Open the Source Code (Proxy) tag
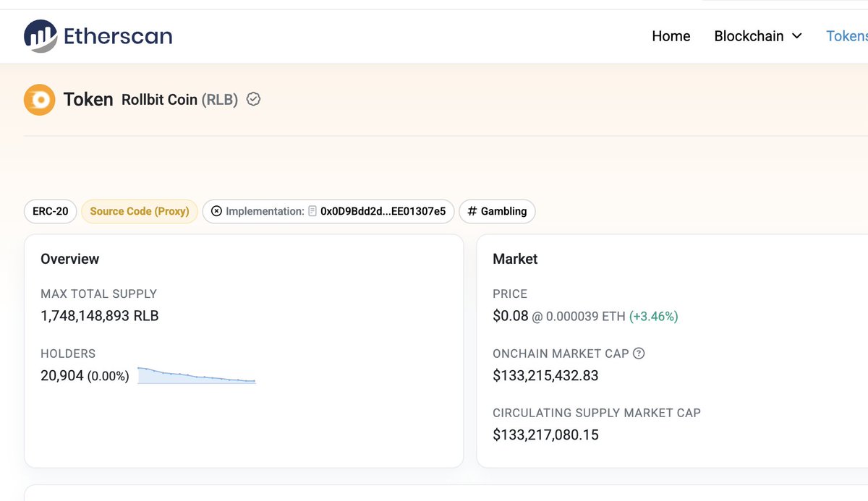Viewport: 868px width, 501px height. (140, 211)
